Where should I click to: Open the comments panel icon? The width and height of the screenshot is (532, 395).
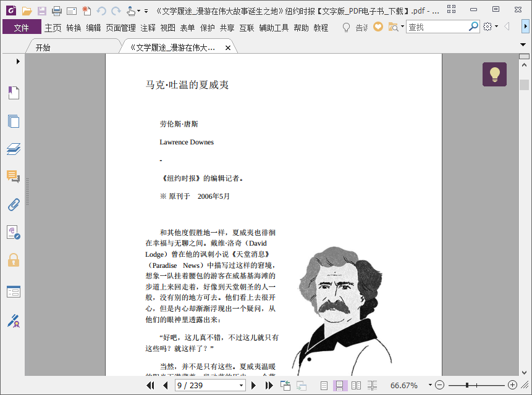pos(14,177)
